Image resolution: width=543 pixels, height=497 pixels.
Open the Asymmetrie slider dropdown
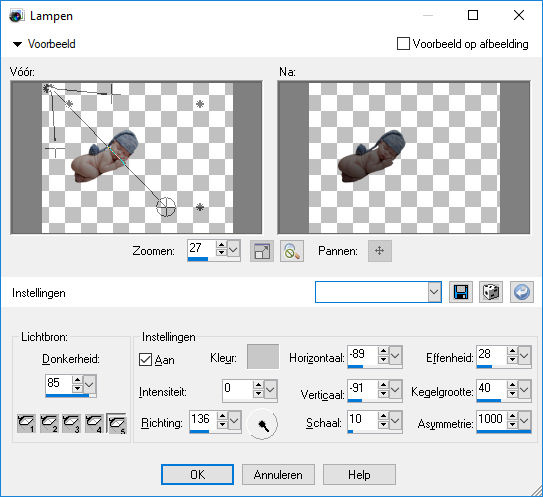524,420
